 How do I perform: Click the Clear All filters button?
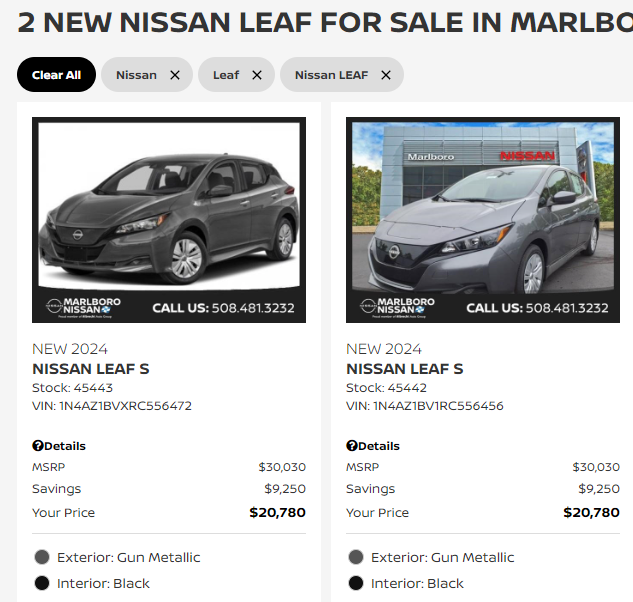[x=56, y=75]
